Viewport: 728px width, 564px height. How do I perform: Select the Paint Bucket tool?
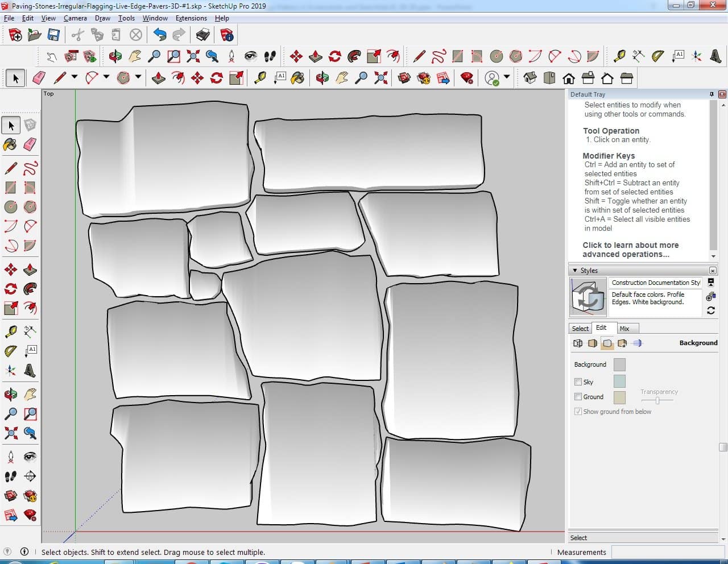(10, 144)
